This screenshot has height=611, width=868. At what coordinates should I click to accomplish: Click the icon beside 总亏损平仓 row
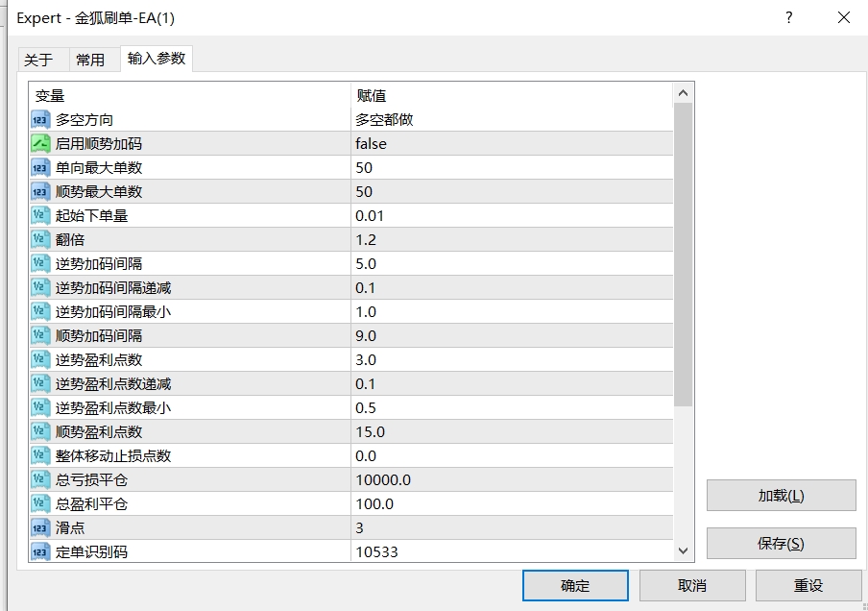(40, 480)
